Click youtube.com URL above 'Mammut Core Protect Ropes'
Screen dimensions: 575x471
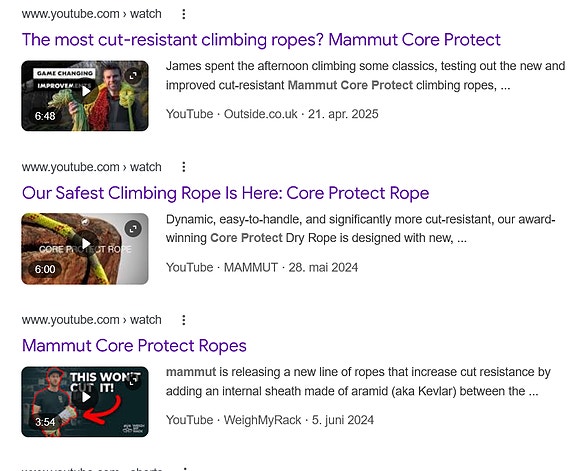(x=91, y=320)
